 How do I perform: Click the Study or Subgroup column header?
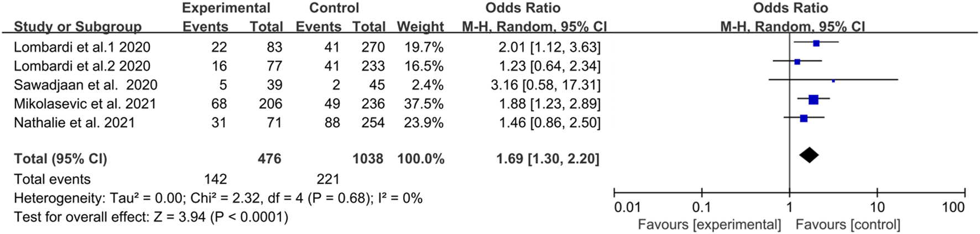[77, 27]
